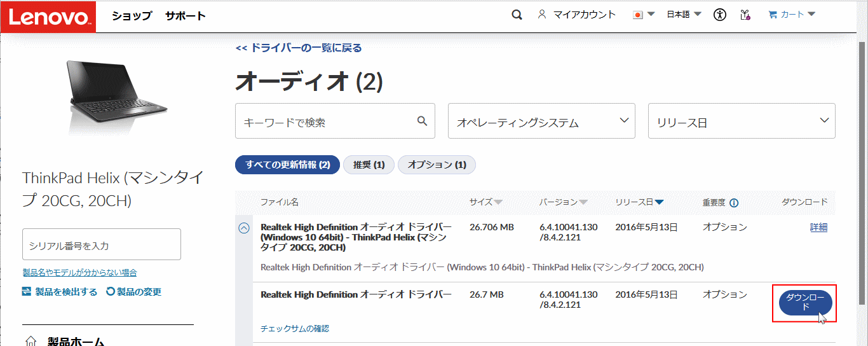Sort by the リリース日 column
Viewport: 868px width, 346px height.
pyautogui.click(x=639, y=202)
